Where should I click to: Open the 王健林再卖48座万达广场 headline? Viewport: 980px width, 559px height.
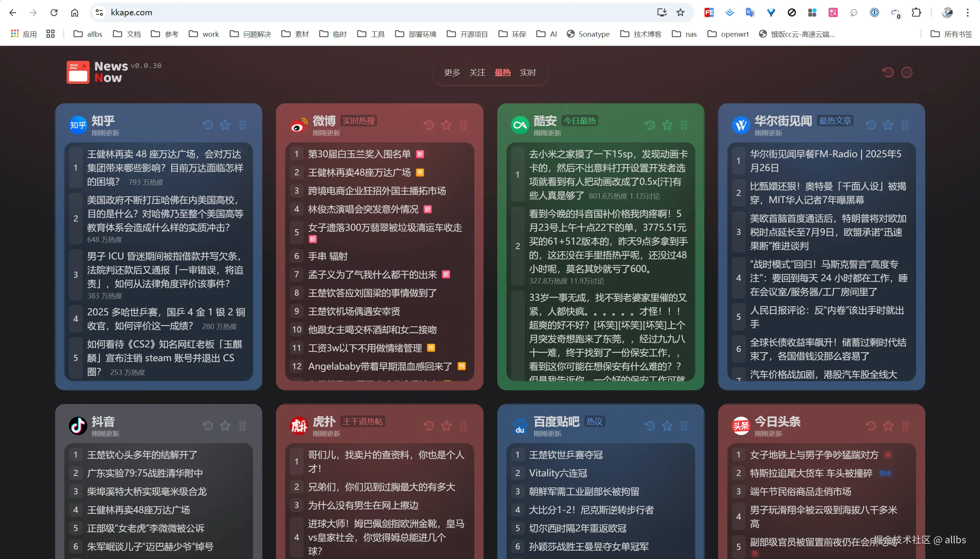pyautogui.click(x=360, y=173)
